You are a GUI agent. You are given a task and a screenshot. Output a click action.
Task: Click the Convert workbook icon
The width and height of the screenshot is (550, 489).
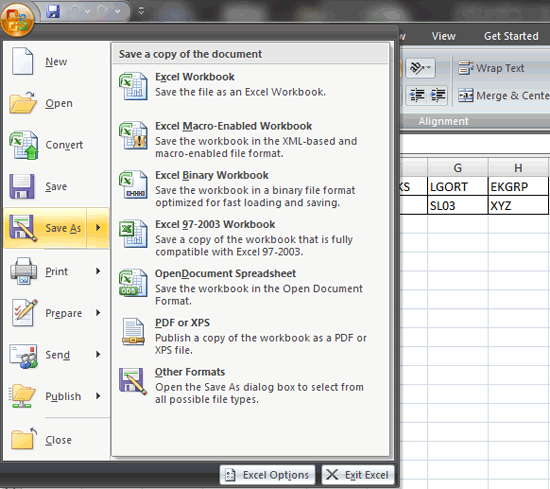click(x=24, y=145)
